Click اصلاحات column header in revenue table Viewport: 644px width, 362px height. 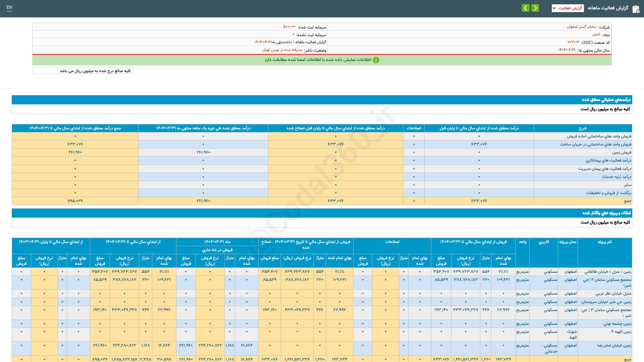pyautogui.click(x=414, y=128)
